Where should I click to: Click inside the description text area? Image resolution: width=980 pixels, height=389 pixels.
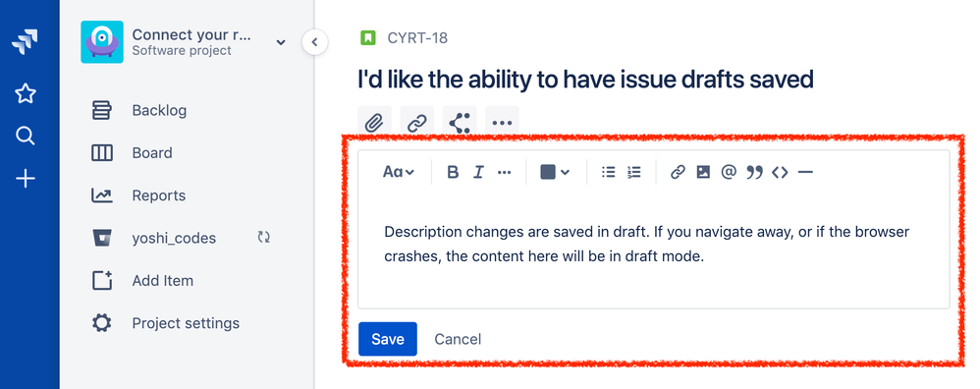click(x=653, y=245)
